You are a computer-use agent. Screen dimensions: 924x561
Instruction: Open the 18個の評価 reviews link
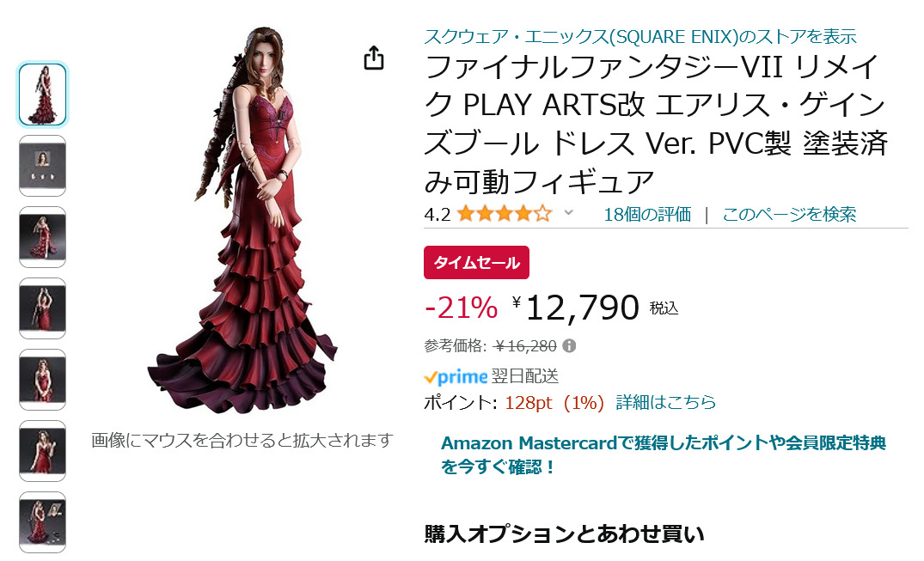click(647, 214)
